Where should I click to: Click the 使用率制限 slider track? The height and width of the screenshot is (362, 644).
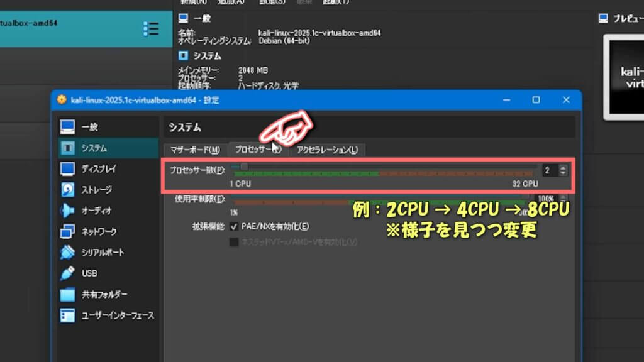tap(380, 197)
